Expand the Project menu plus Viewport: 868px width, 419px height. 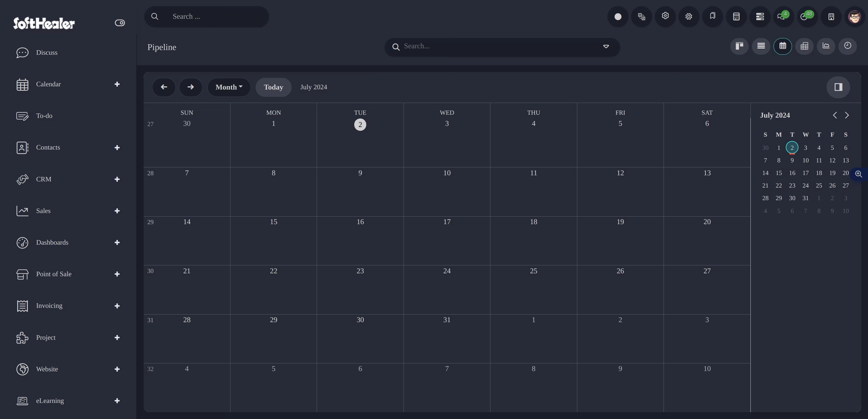tap(117, 338)
